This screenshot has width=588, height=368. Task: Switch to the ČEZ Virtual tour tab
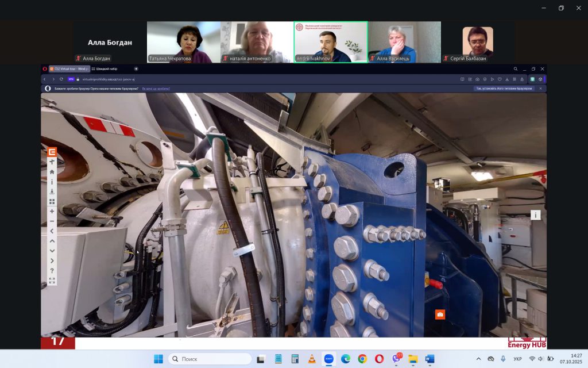(x=69, y=69)
